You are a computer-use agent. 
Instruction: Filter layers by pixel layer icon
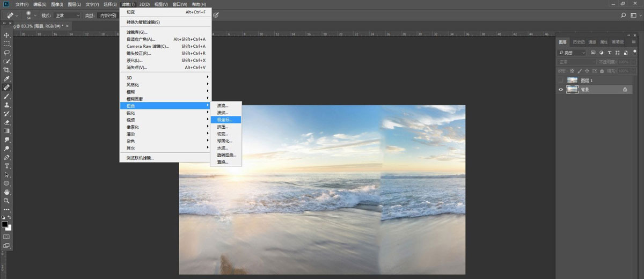[593, 53]
